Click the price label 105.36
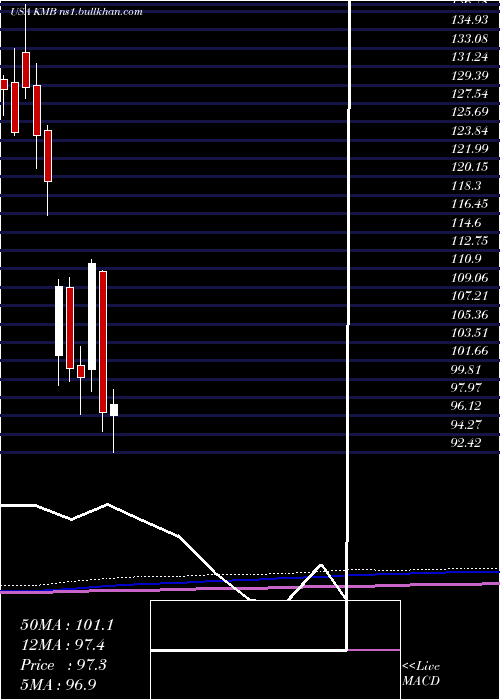500x700 pixels. (x=469, y=314)
